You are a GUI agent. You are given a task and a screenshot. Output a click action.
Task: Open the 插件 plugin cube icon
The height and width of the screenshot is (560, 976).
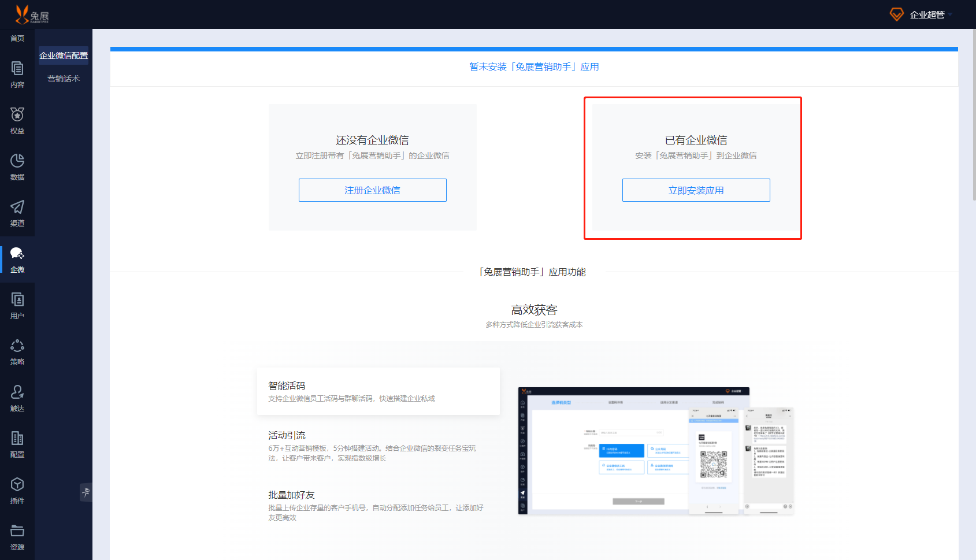(17, 484)
